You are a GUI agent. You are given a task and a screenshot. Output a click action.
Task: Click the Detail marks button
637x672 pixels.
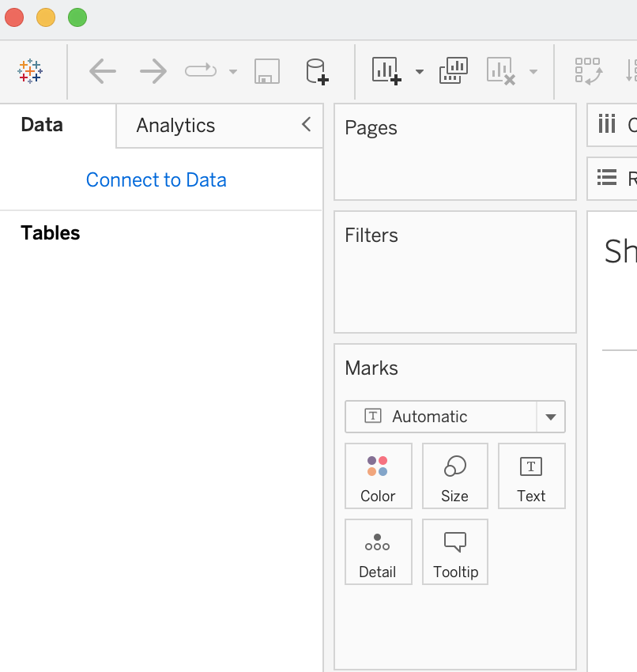[x=379, y=552]
